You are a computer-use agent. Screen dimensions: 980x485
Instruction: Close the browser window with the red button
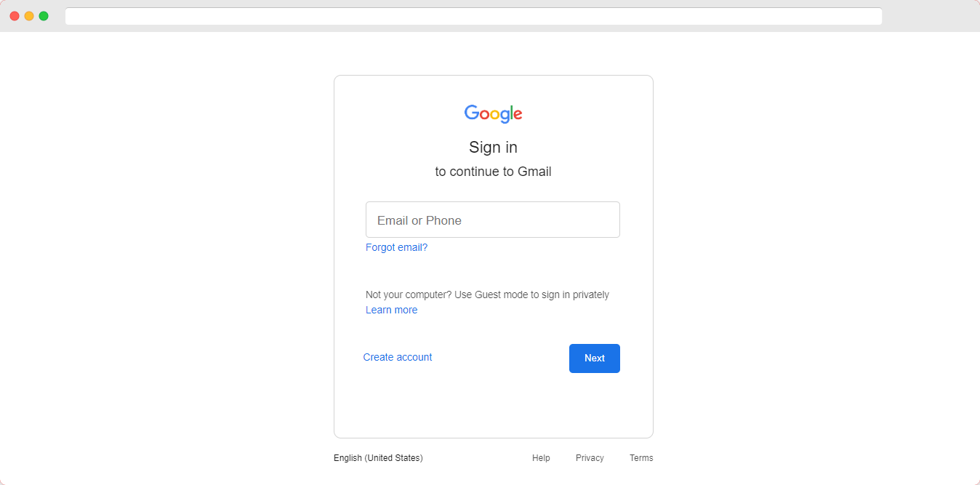coord(15,16)
